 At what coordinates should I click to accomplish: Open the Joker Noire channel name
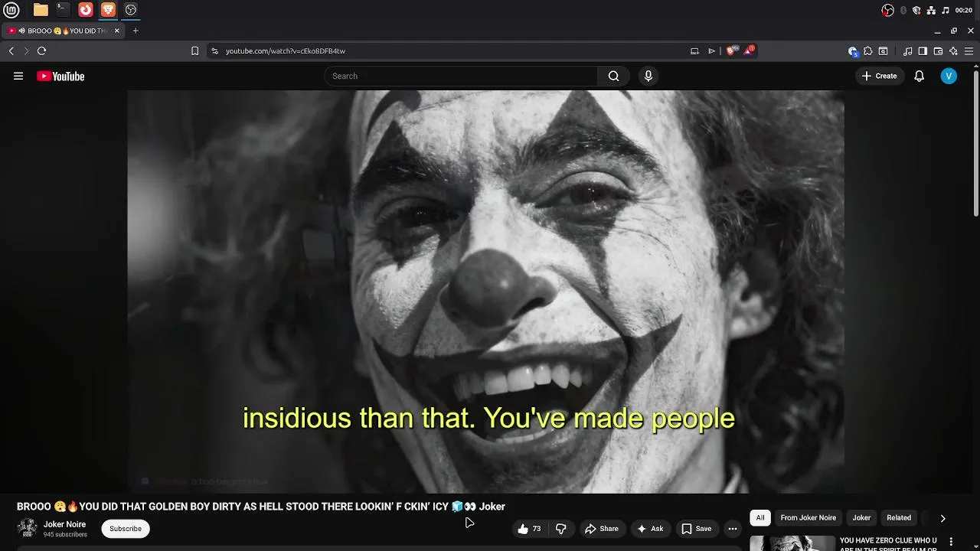(65, 524)
